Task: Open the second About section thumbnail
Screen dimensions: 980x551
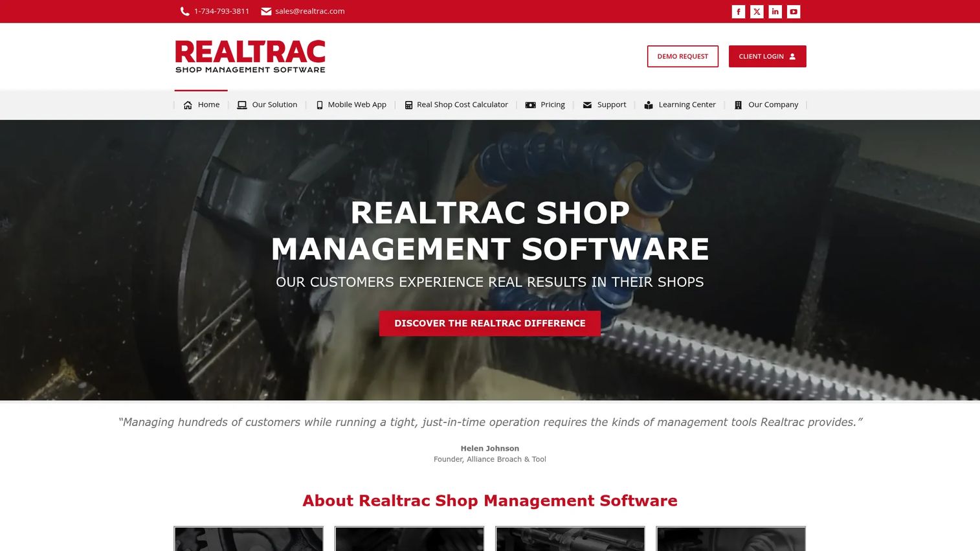Action: pos(409,539)
